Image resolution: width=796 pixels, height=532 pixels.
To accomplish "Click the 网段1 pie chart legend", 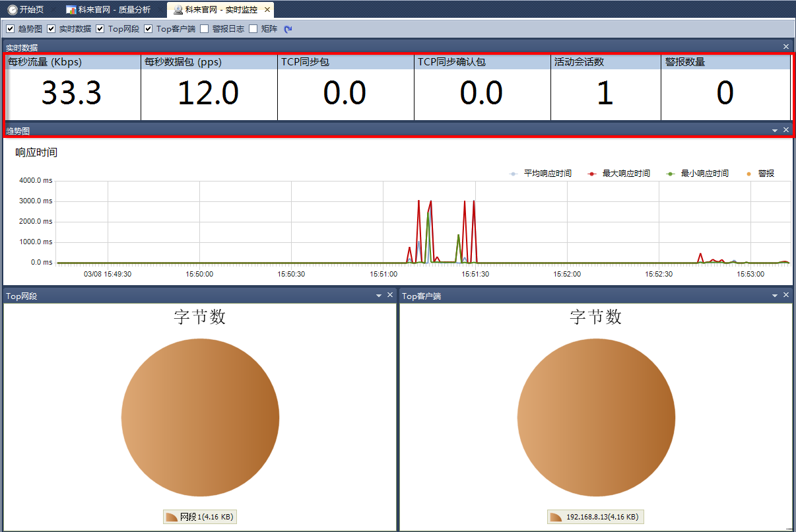I will point(200,517).
